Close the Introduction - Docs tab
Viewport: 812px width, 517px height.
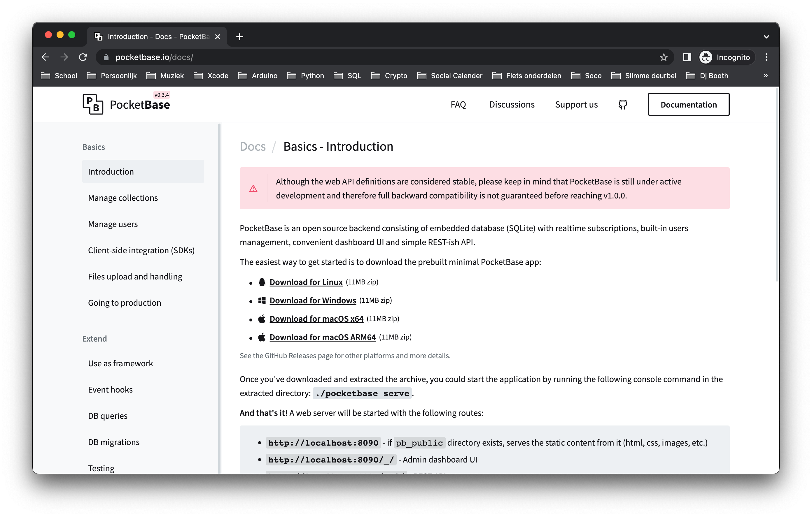coord(218,36)
